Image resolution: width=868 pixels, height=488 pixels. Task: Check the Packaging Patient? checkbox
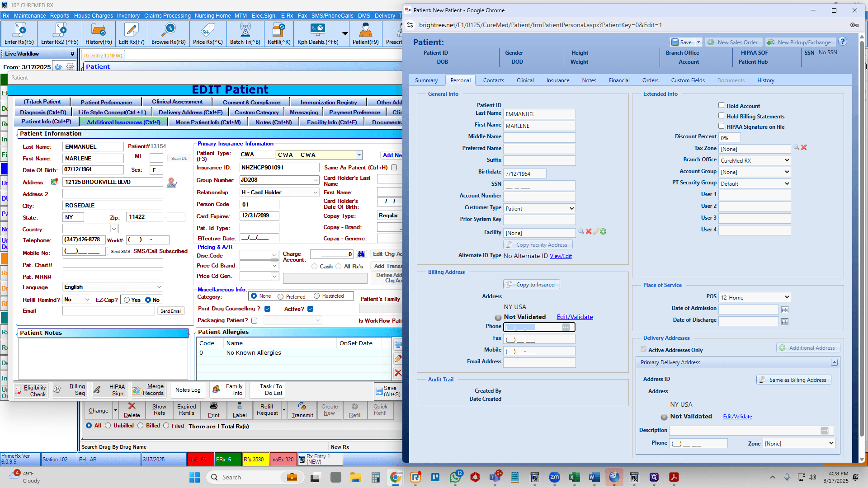click(255, 321)
